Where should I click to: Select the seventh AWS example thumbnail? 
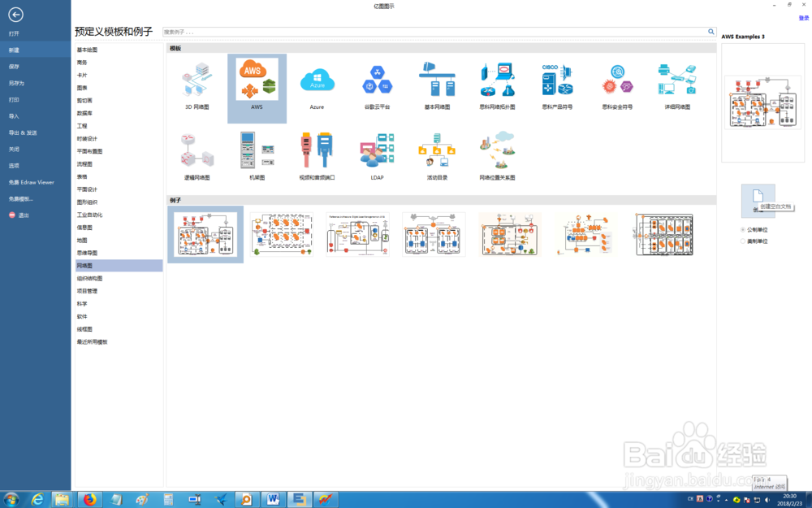point(664,234)
